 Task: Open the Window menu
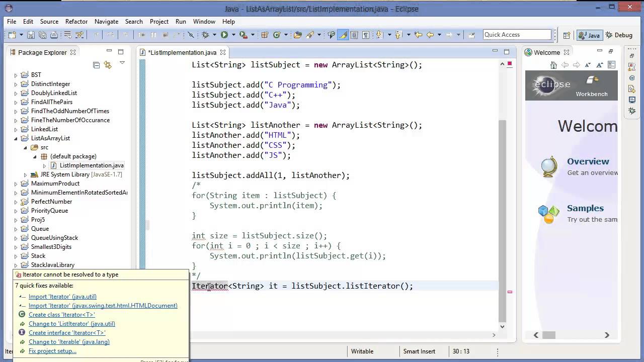[204, 22]
